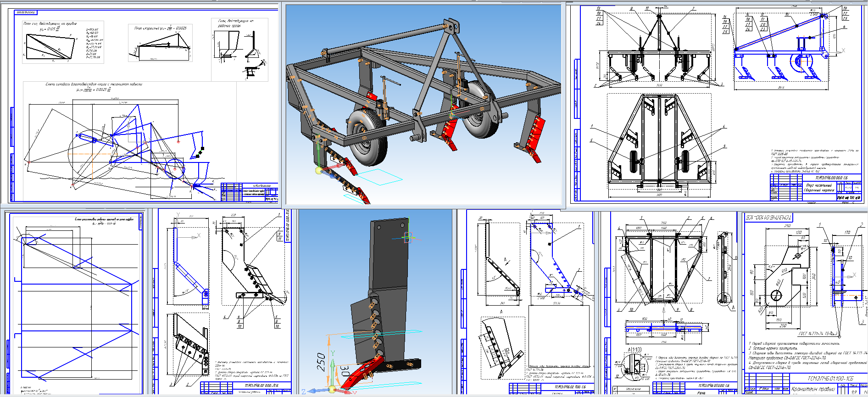The image size is (868, 397).
Task: Click the title 'ТСМЗЛЧБ.00.000 СБ' in the stamp
Action: (x=831, y=178)
